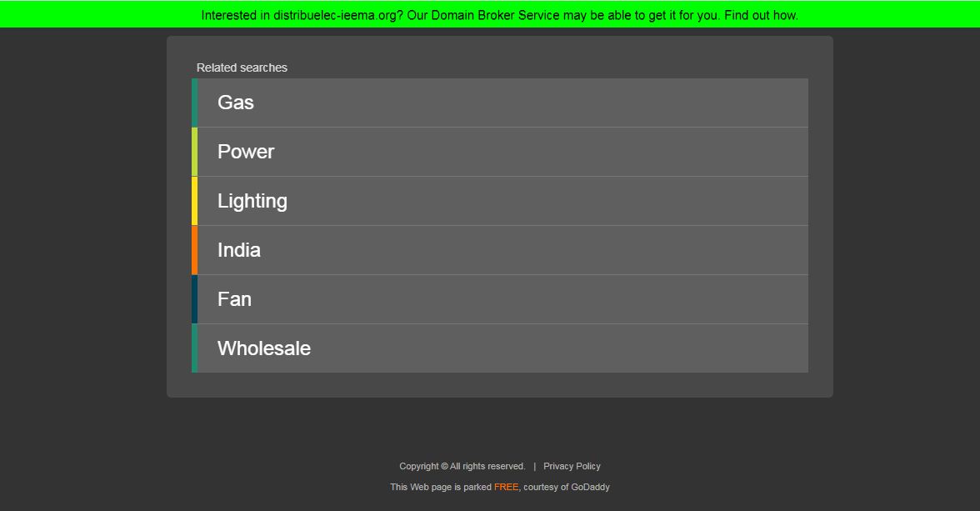Viewport: 980px width, 511px height.
Task: Open the Privacy Policy link
Action: [572, 466]
